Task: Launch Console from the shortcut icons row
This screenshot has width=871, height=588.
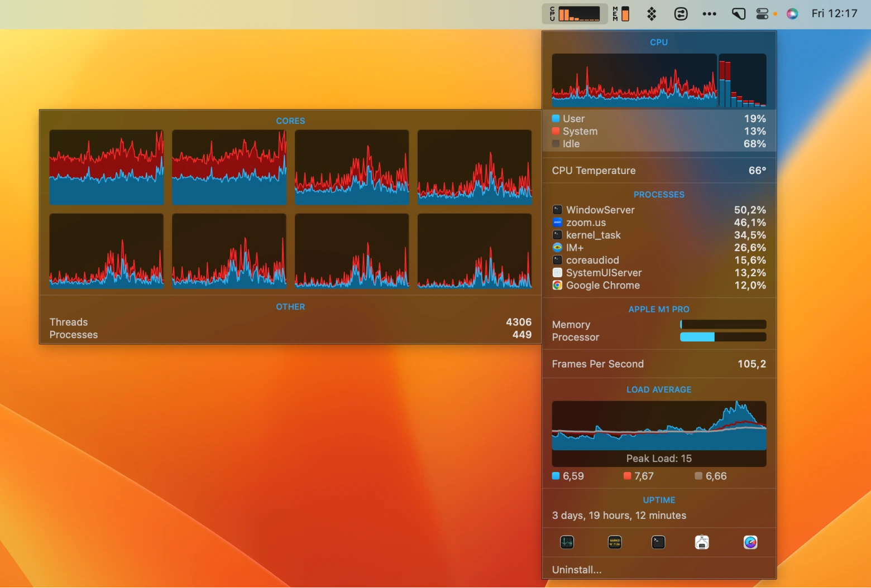Action: pyautogui.click(x=615, y=542)
